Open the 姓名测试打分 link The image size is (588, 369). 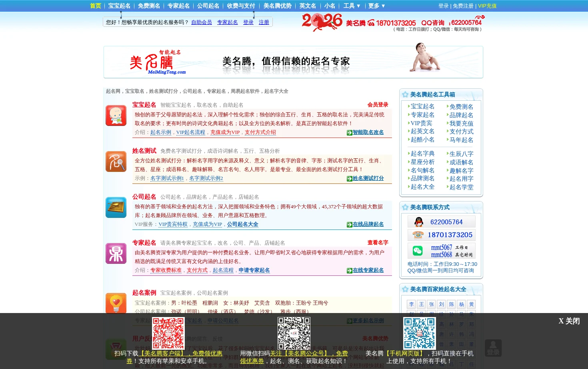(368, 178)
